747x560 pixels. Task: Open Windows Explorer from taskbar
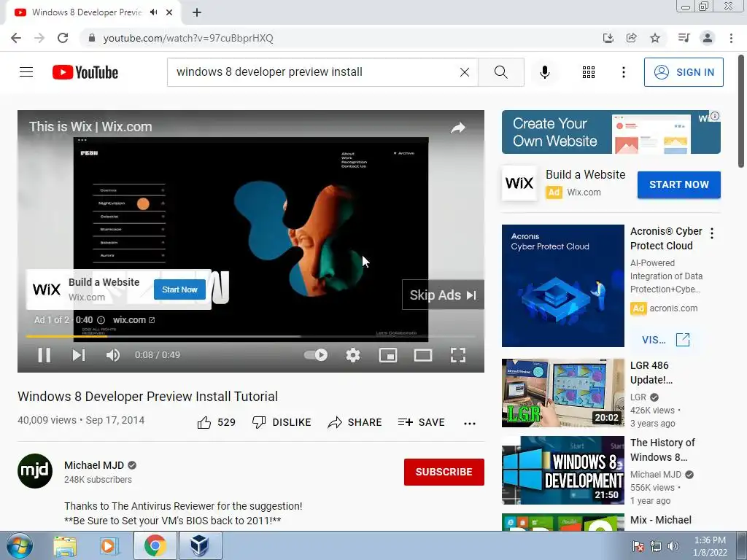click(x=65, y=546)
